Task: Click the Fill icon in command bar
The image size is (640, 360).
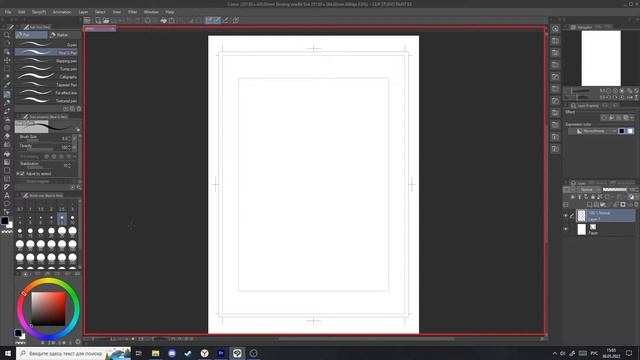Action: click(x=163, y=20)
